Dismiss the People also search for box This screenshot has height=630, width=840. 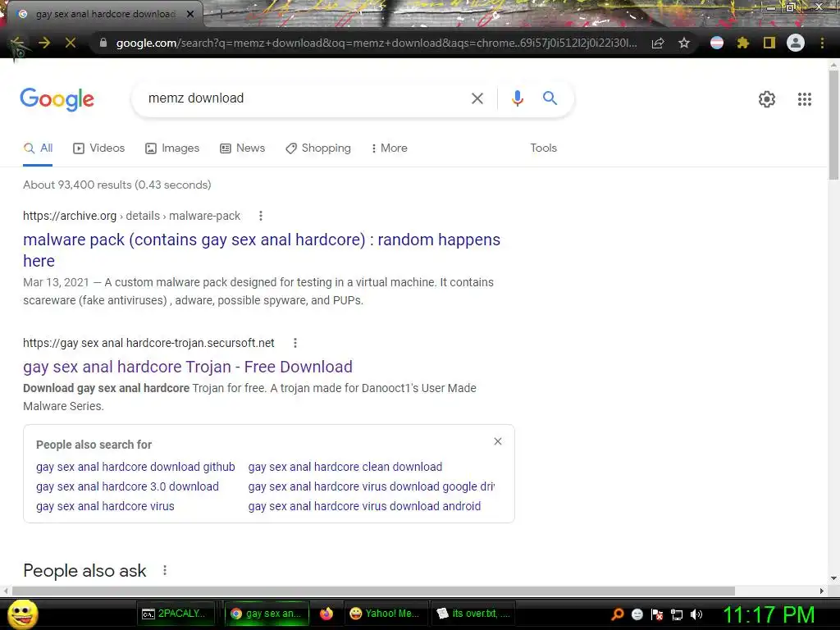click(x=498, y=441)
